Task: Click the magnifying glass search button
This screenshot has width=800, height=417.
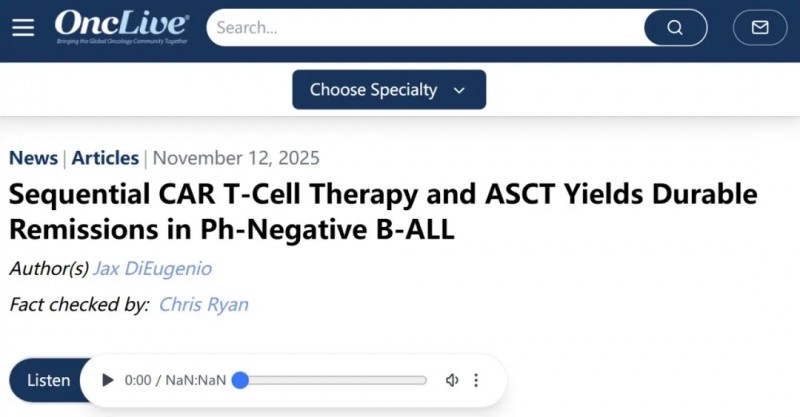Action: (x=675, y=28)
